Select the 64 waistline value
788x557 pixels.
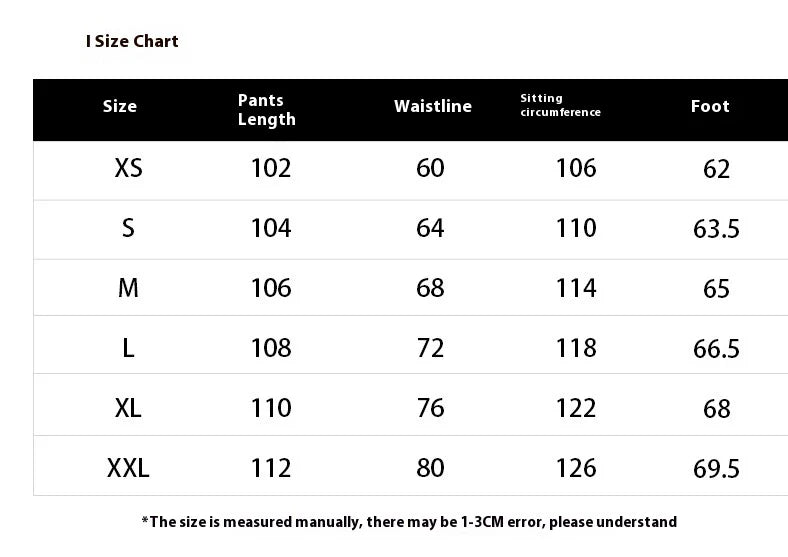click(x=430, y=228)
